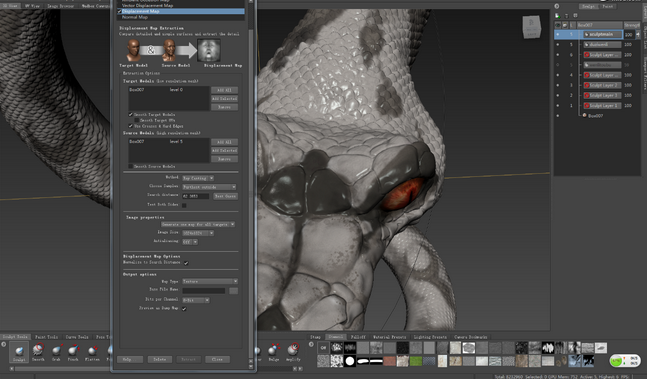Open the Choose Samples dropdown
The width and height of the screenshot is (647, 379).
tap(209, 187)
